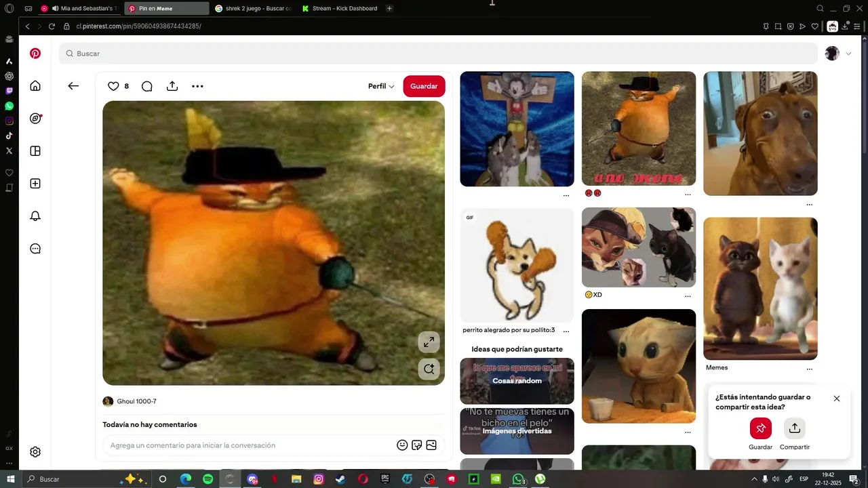Switch to shrek 2 juego search tab

(x=254, y=9)
